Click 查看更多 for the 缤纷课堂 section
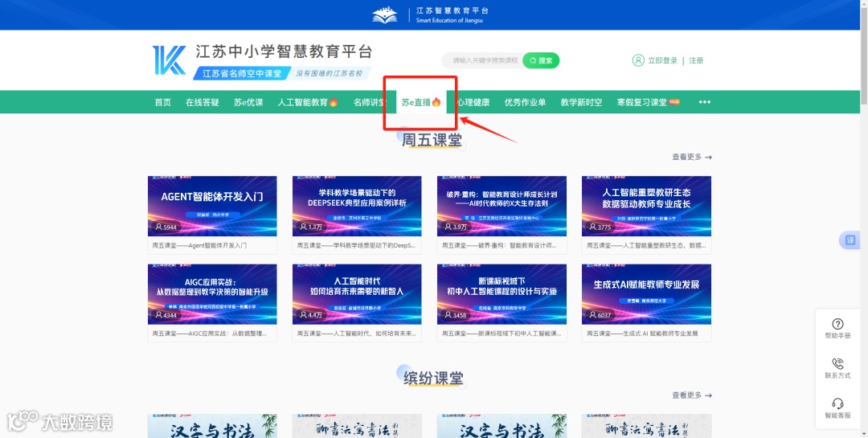Image resolution: width=868 pixels, height=438 pixels. [692, 395]
